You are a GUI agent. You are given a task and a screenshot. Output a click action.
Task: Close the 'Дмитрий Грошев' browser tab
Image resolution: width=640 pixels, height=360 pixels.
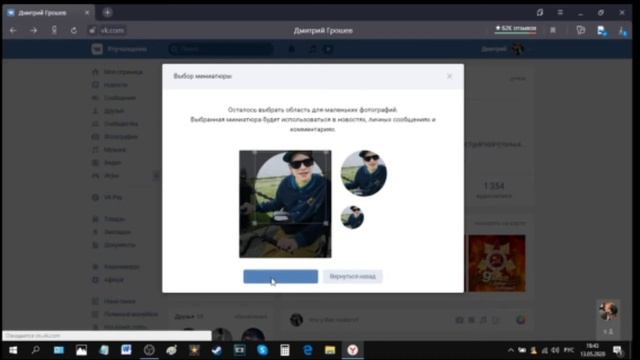click(x=87, y=13)
